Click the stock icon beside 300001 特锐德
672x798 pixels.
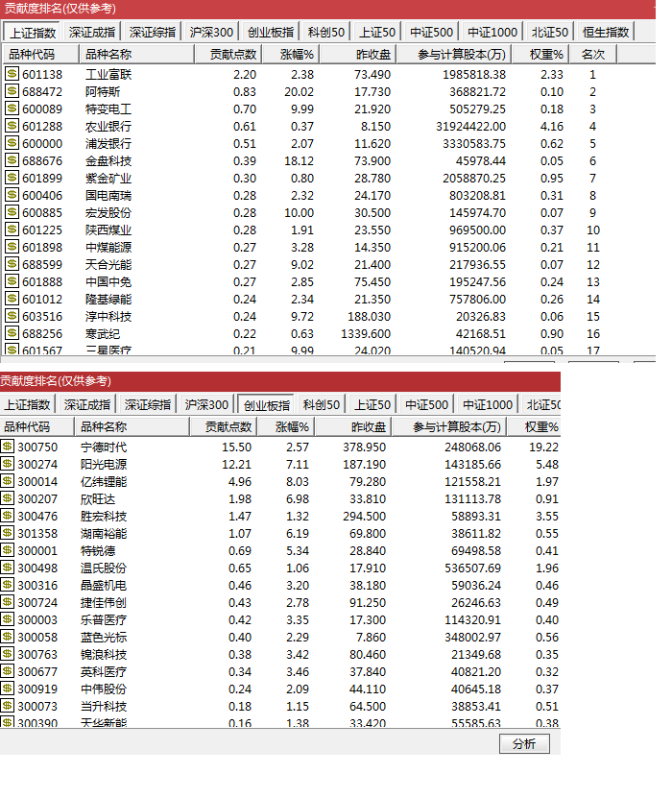click(x=7, y=550)
